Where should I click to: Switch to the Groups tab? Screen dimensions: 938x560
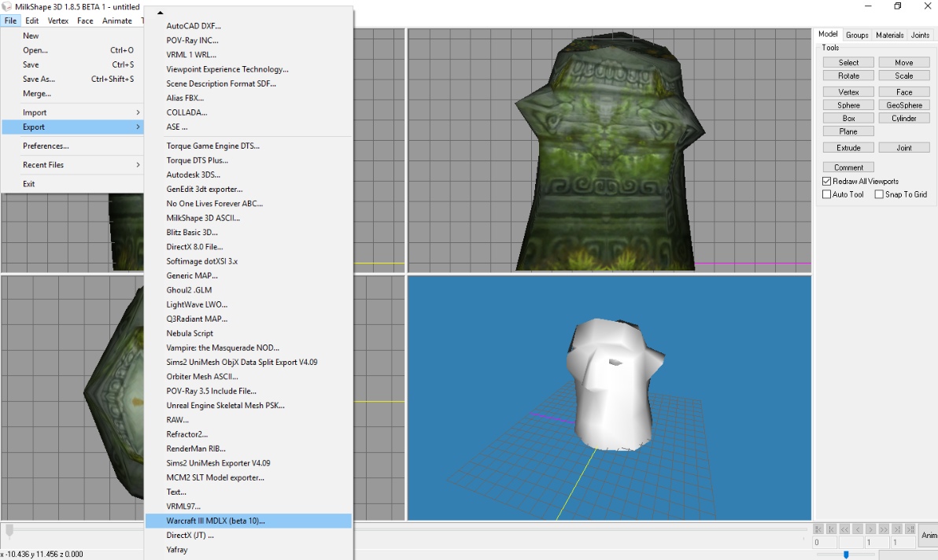(x=857, y=35)
